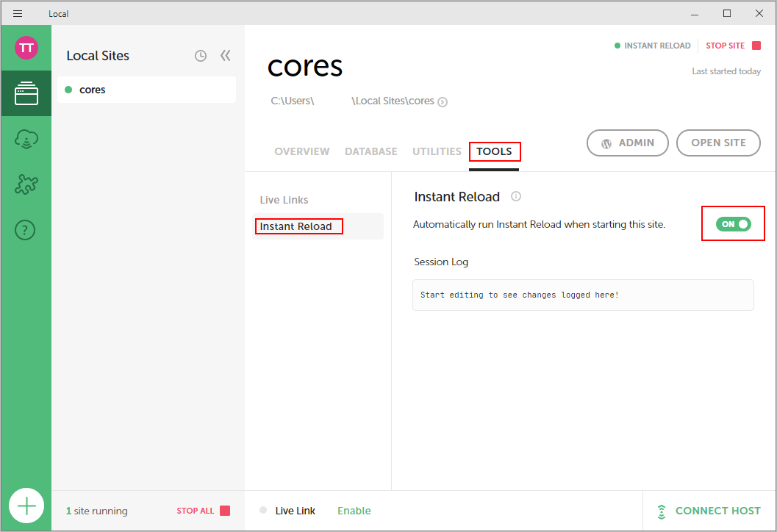Click the Stop Site red square icon
The image size is (777, 532).
pos(756,46)
